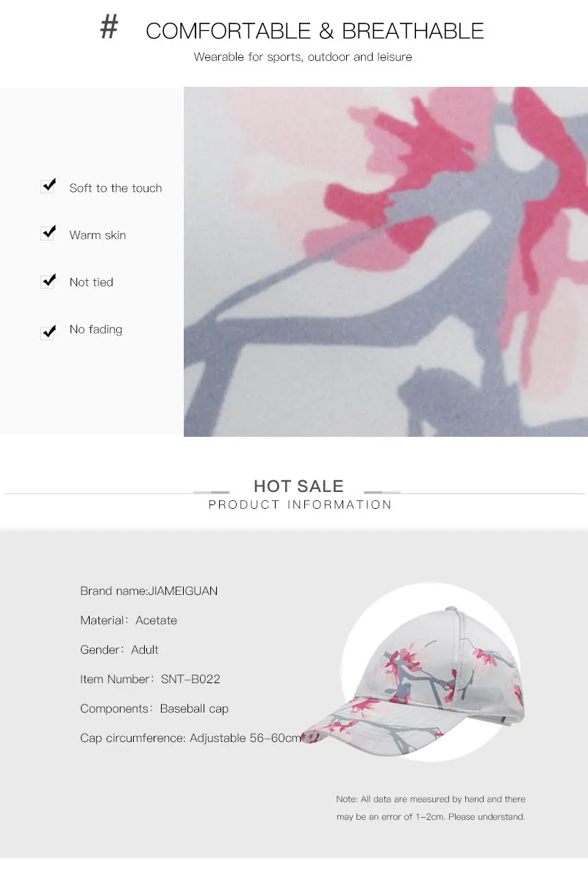Click the hash symbol before the heading
Viewport: 588px width, 881px height.
click(x=109, y=27)
